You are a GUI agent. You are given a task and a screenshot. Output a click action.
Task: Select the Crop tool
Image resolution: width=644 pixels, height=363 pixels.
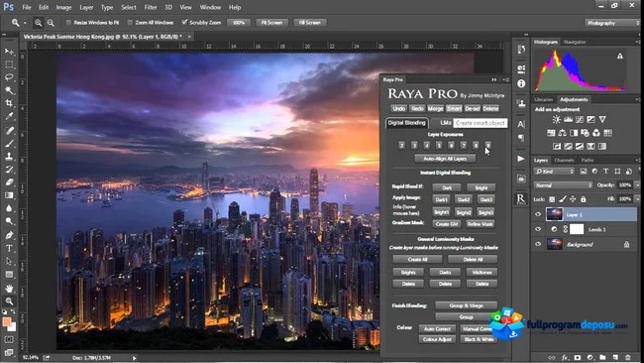click(9, 103)
